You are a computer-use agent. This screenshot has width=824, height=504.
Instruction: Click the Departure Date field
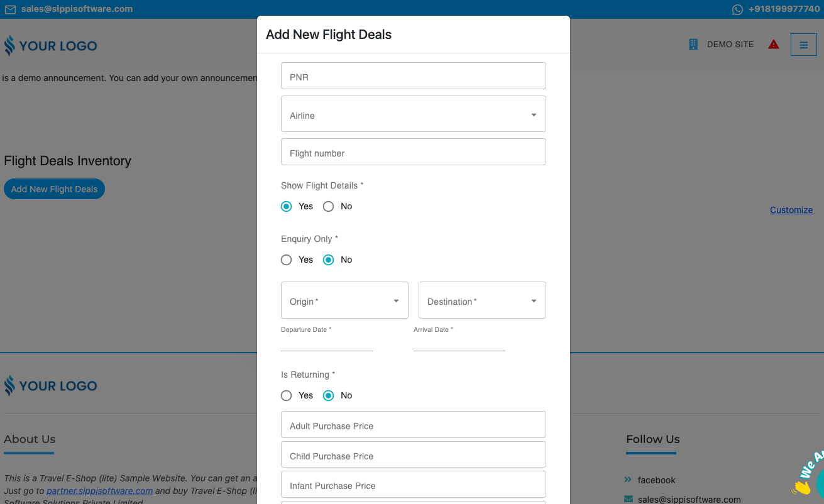pos(327,343)
